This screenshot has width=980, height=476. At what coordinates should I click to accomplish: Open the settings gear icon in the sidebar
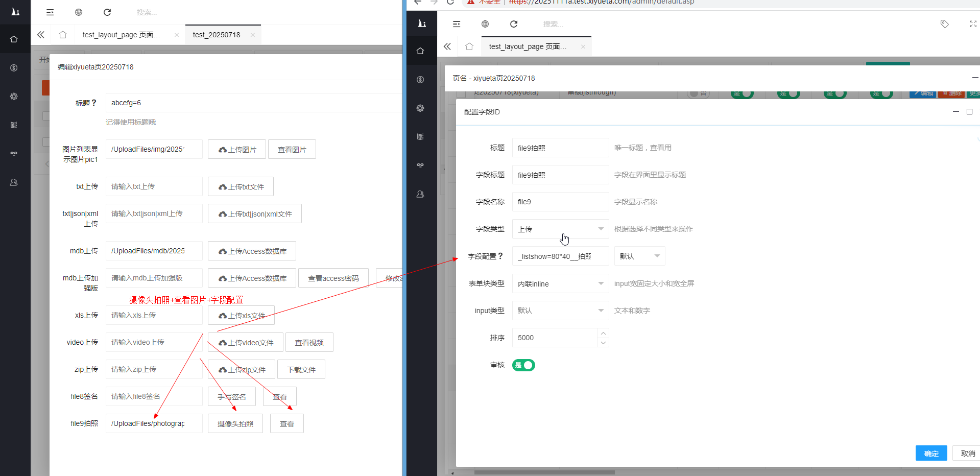click(14, 96)
